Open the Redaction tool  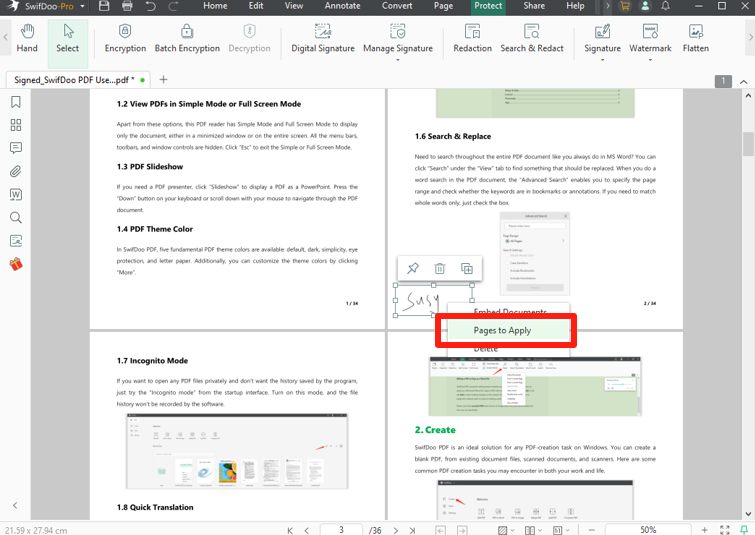click(472, 39)
